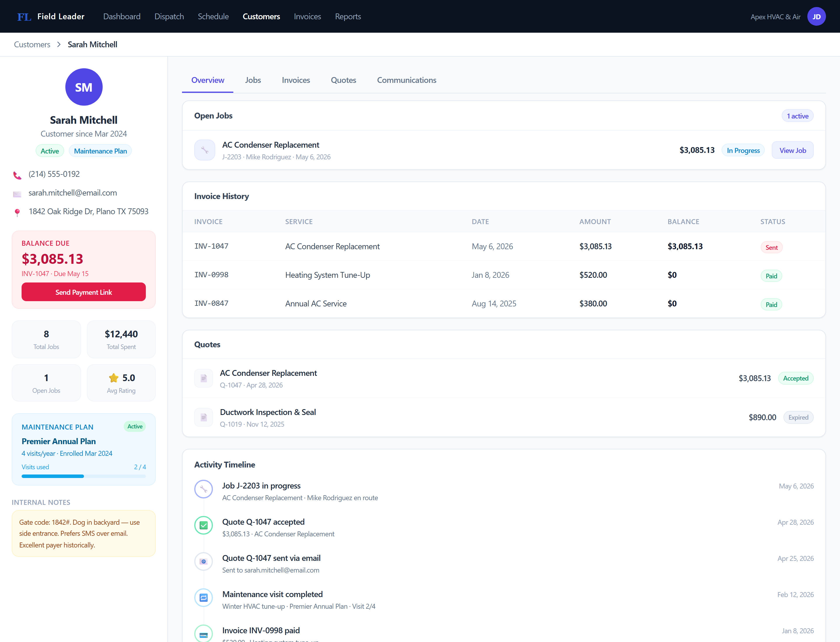Click the In Progress status badge
840x642 pixels.
(x=743, y=151)
